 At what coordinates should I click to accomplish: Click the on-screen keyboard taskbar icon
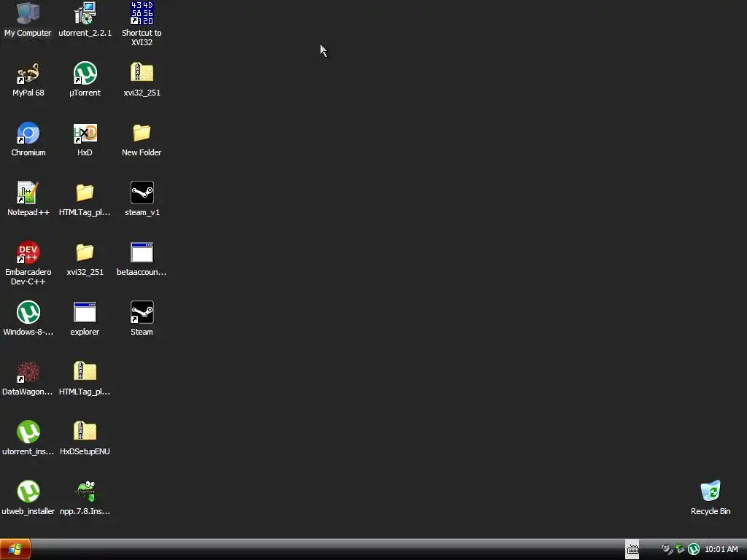632,550
